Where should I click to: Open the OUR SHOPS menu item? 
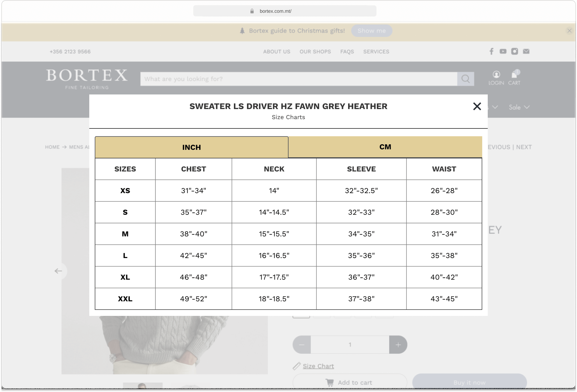pos(315,52)
